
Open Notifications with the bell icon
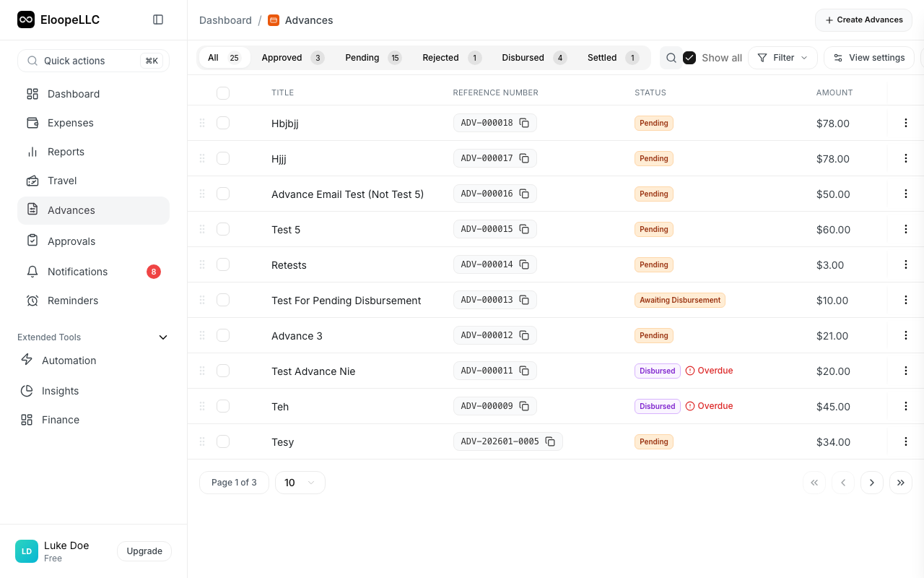pos(76,271)
